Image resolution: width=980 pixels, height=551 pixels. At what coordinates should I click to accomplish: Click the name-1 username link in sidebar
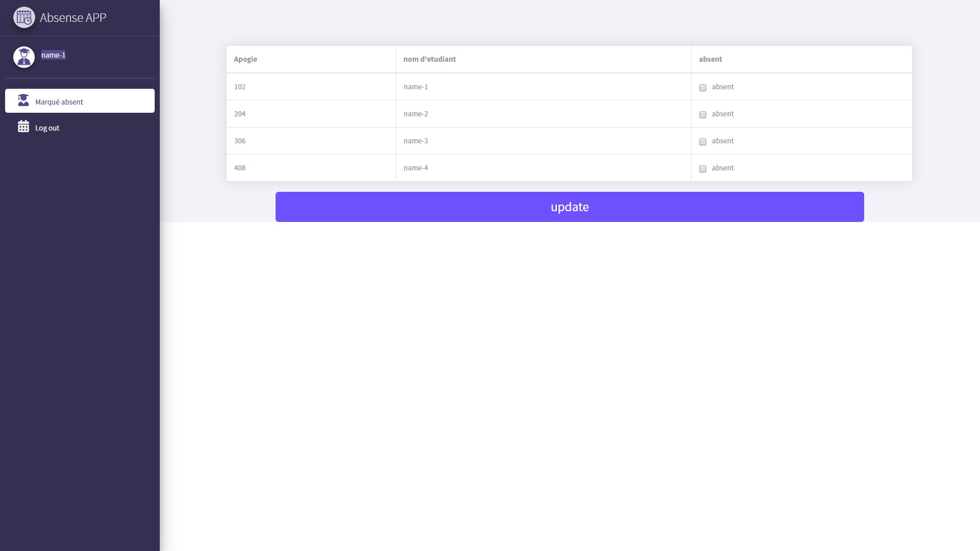point(53,55)
